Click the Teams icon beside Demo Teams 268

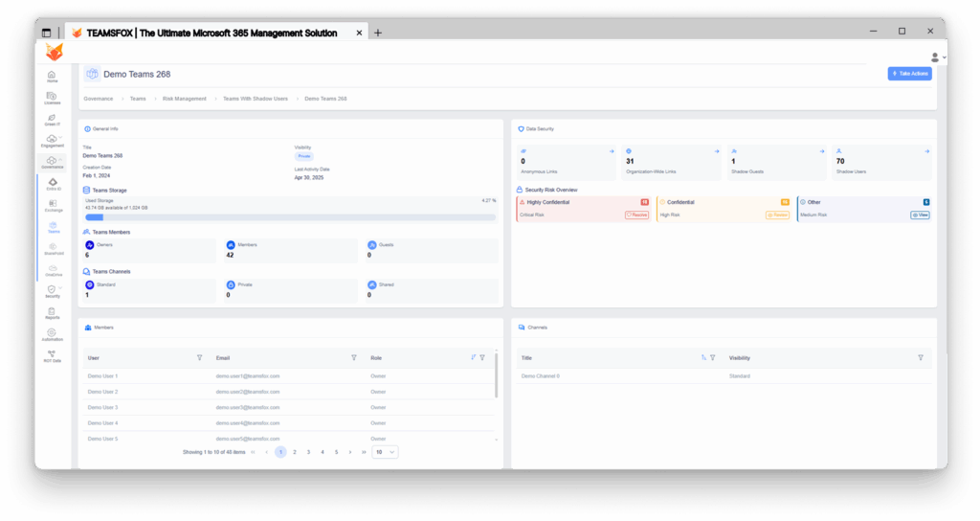click(92, 74)
